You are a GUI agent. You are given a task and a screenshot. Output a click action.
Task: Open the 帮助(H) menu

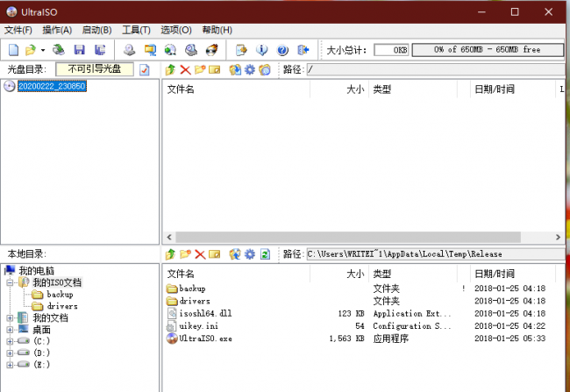217,30
